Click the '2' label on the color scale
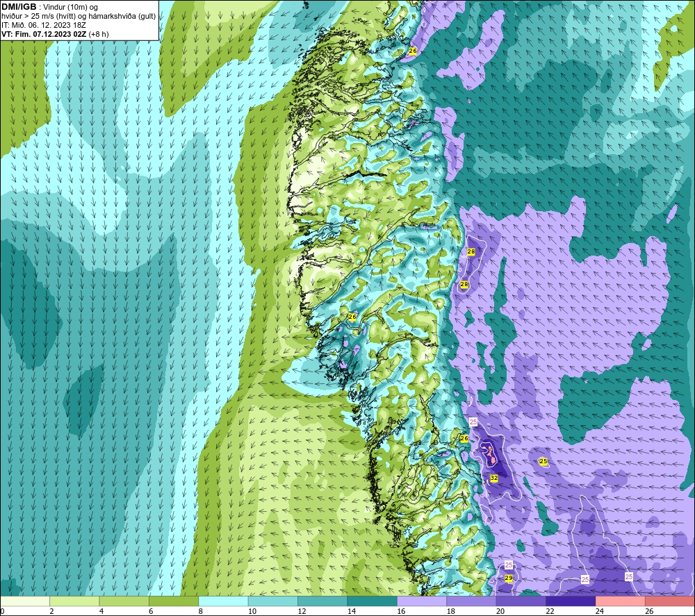 [52, 611]
